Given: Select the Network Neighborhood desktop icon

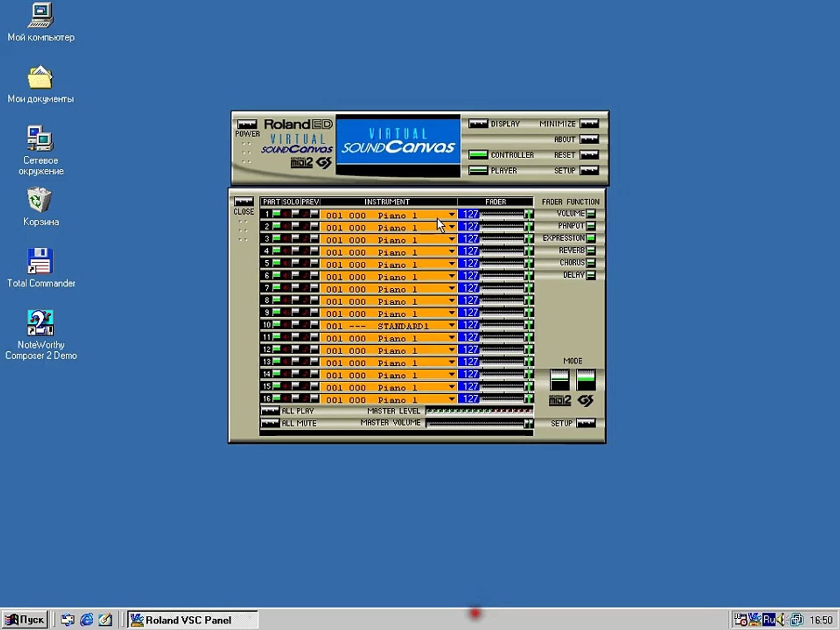Looking at the screenshot, I should (x=41, y=150).
